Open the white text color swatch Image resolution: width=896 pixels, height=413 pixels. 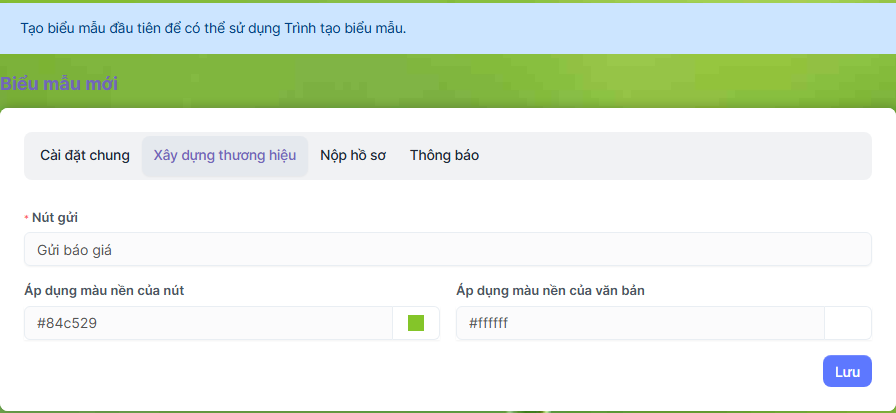(847, 323)
